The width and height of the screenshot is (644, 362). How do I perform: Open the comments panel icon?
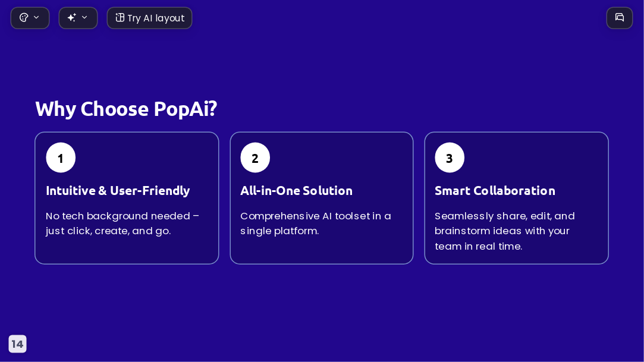[x=620, y=18]
